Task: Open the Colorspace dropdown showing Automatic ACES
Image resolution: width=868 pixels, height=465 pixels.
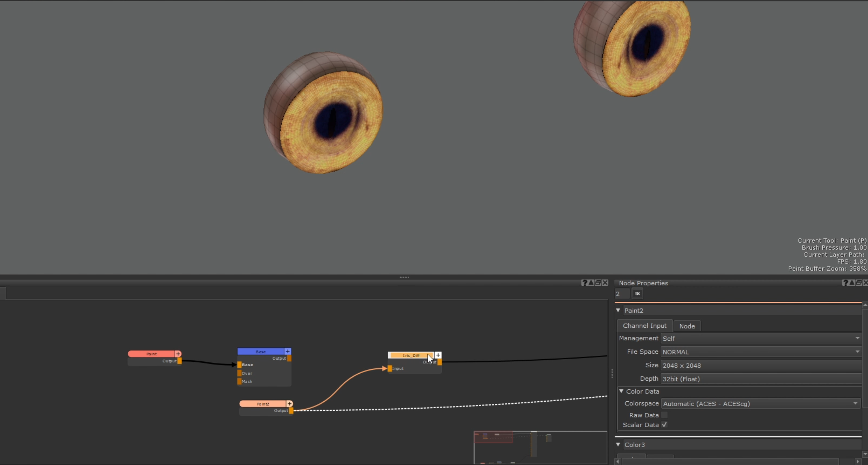Action: [x=856, y=403]
